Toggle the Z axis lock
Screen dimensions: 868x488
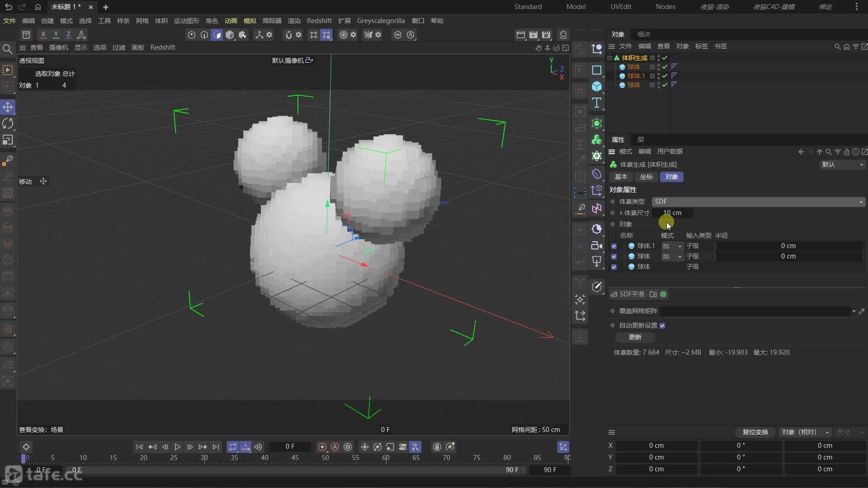(68, 35)
